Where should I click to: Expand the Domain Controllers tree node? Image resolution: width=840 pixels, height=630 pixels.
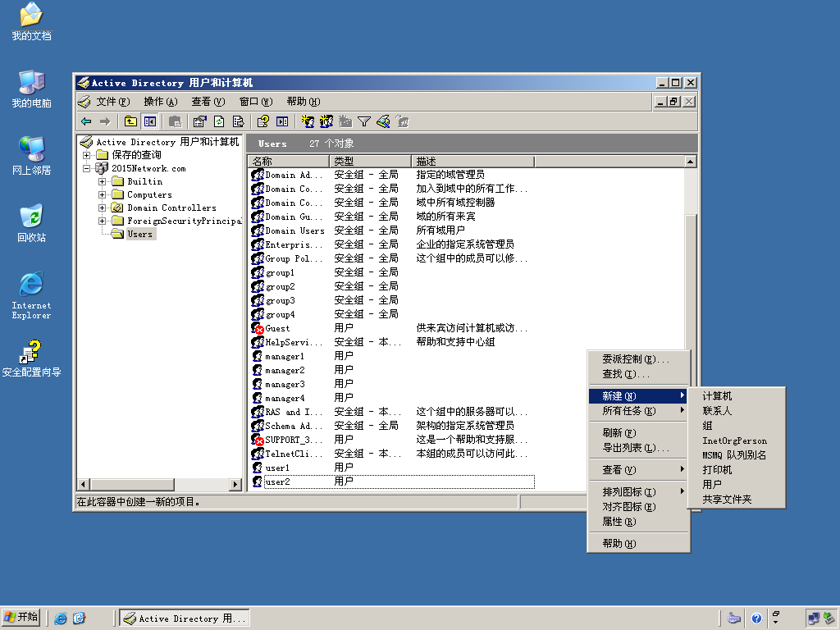(x=102, y=208)
